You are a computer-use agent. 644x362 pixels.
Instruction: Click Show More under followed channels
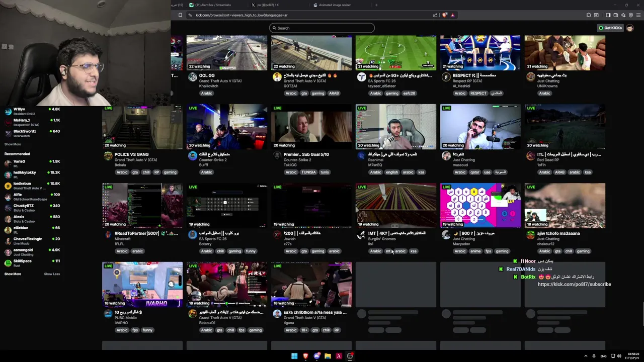13,144
